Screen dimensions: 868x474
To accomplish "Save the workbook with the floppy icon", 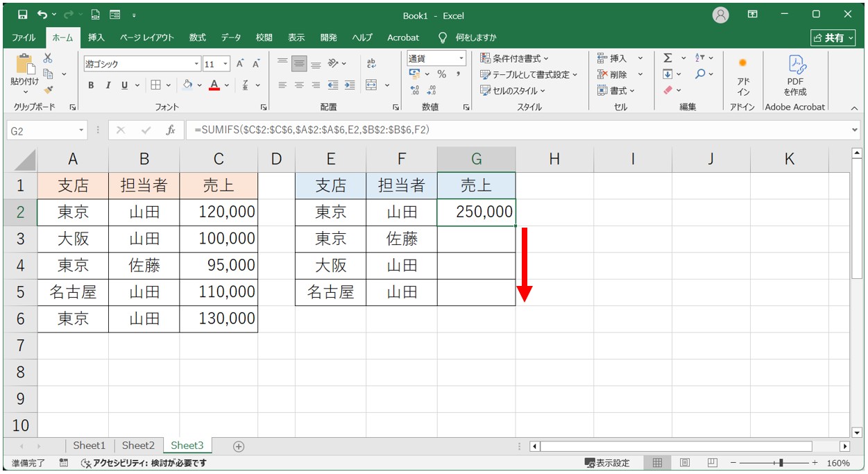I will click(x=22, y=15).
